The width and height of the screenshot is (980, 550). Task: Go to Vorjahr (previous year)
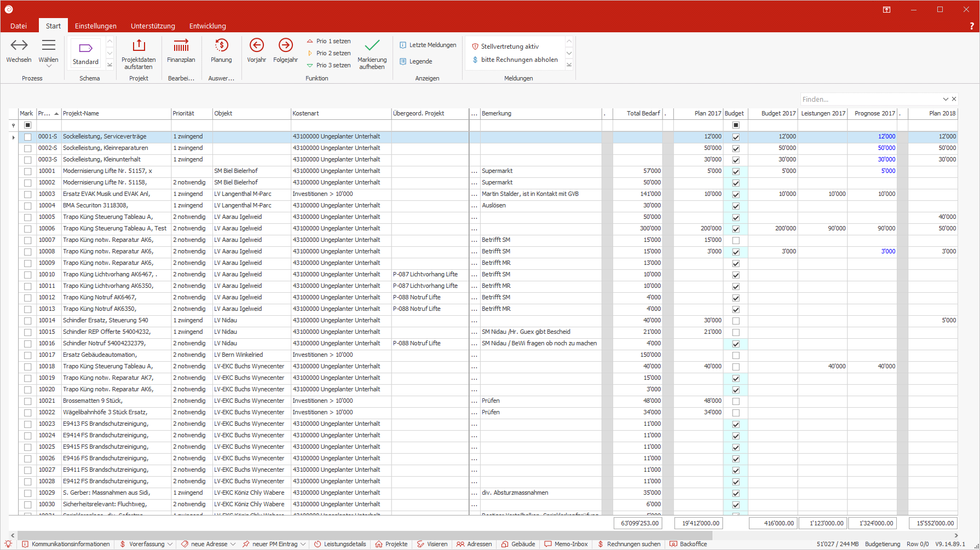tap(256, 51)
